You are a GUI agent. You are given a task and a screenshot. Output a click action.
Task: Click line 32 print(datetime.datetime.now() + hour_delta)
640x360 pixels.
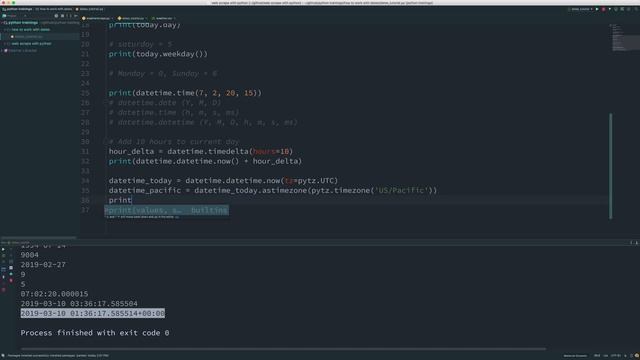click(x=205, y=161)
